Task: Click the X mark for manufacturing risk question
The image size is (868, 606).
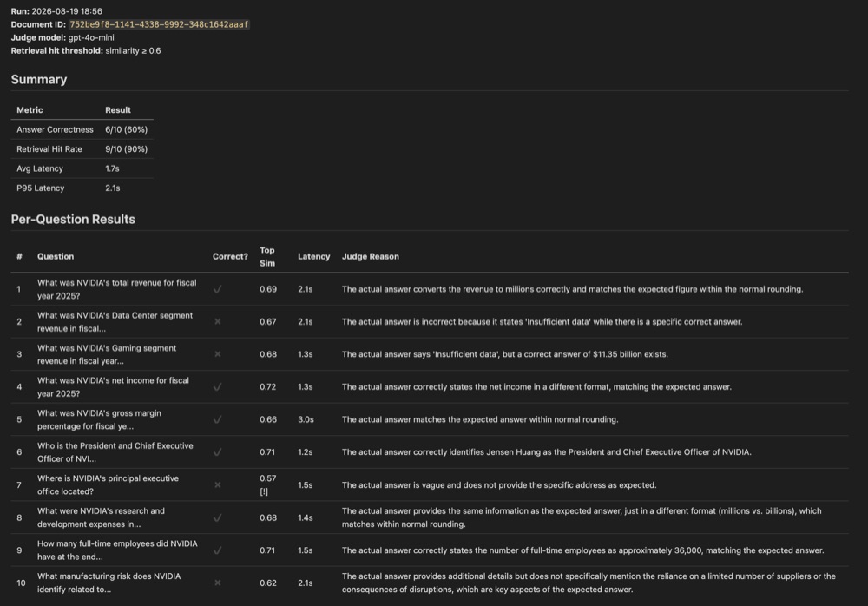Action: pos(218,583)
